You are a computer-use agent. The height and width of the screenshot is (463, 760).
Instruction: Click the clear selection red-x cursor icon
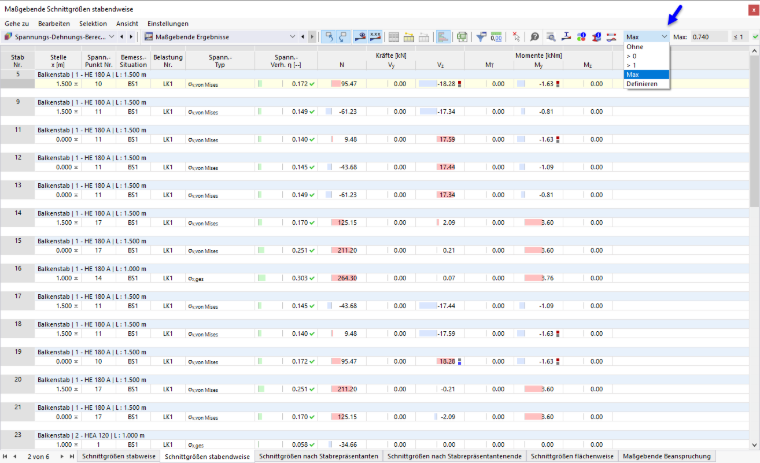pos(516,37)
